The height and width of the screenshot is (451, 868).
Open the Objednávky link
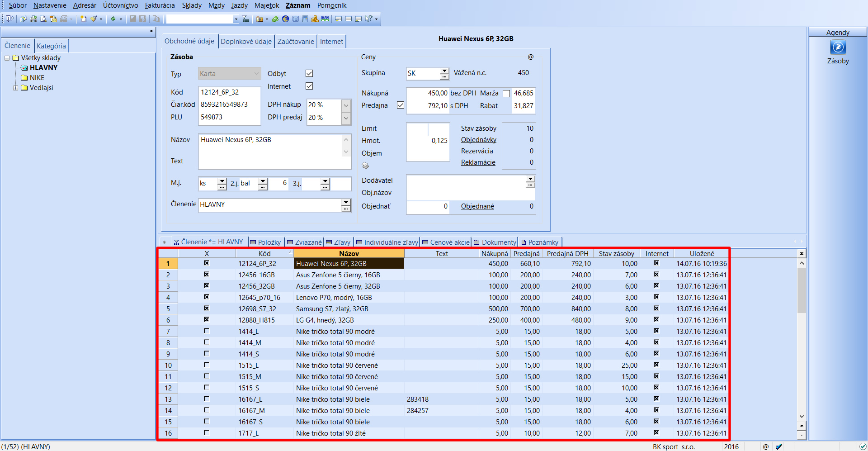[479, 140]
